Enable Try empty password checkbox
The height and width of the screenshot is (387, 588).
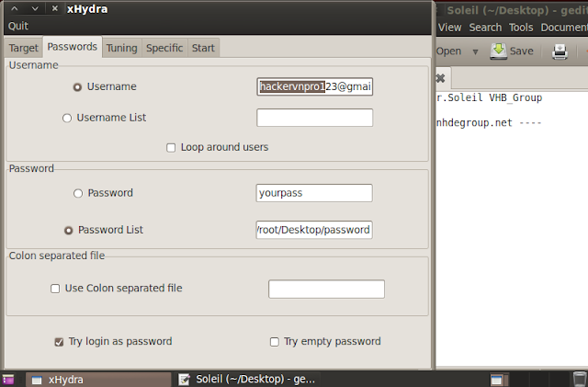(x=275, y=342)
